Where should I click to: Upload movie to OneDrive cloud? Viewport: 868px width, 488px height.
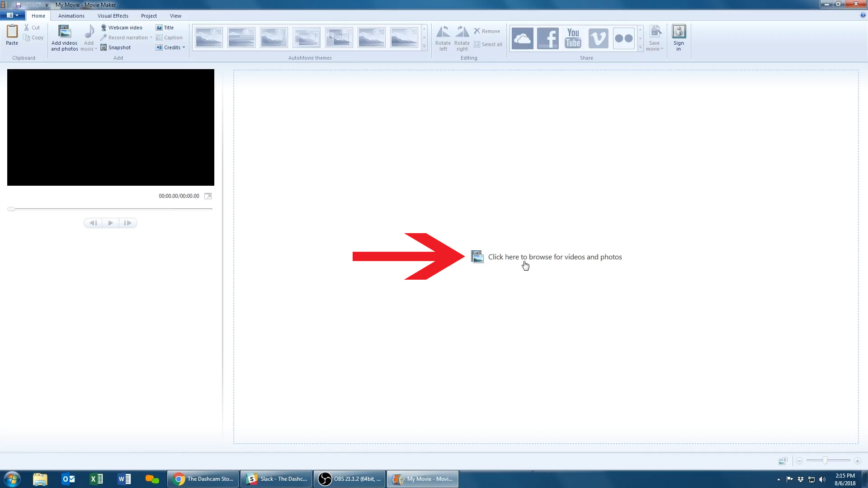(522, 38)
